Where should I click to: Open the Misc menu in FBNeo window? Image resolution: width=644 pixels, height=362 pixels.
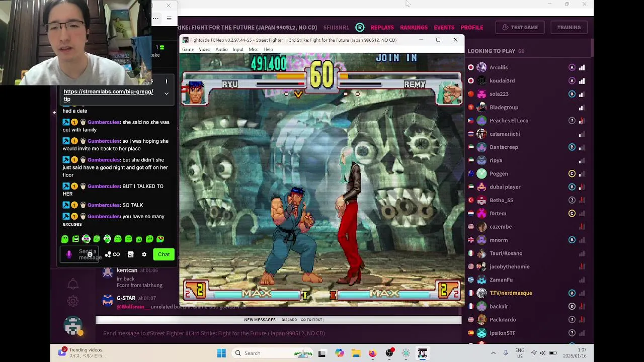pyautogui.click(x=253, y=49)
